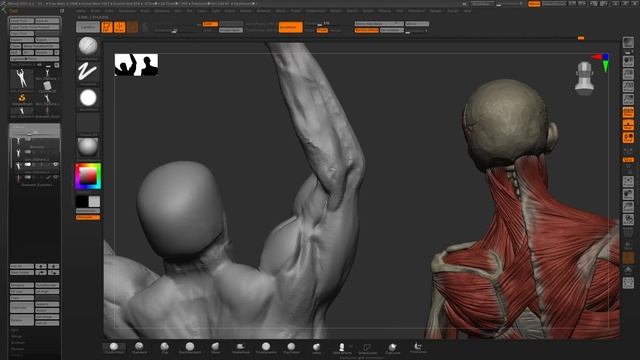Open the alpha white circle thumbnail
Viewport: 640px width, 360px height.
pyautogui.click(x=88, y=98)
